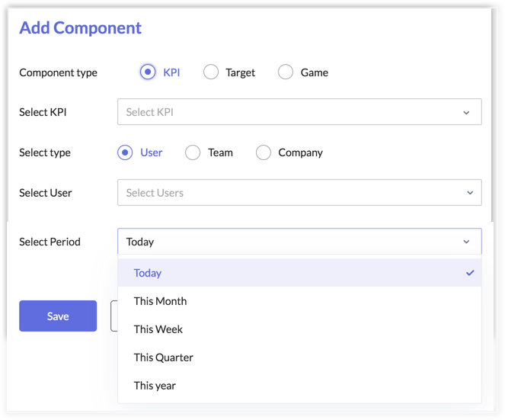Select This Month from the period list
505x420 pixels.
pos(160,301)
